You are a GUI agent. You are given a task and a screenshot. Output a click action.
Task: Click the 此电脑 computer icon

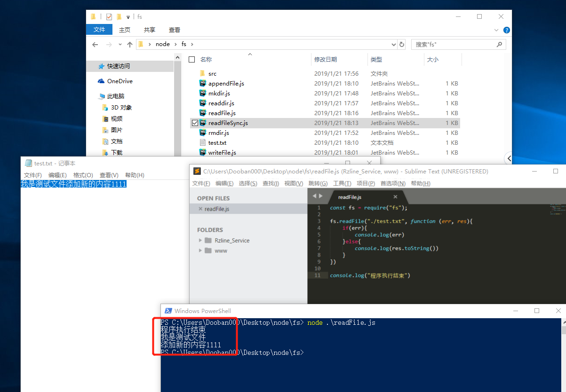click(x=102, y=96)
